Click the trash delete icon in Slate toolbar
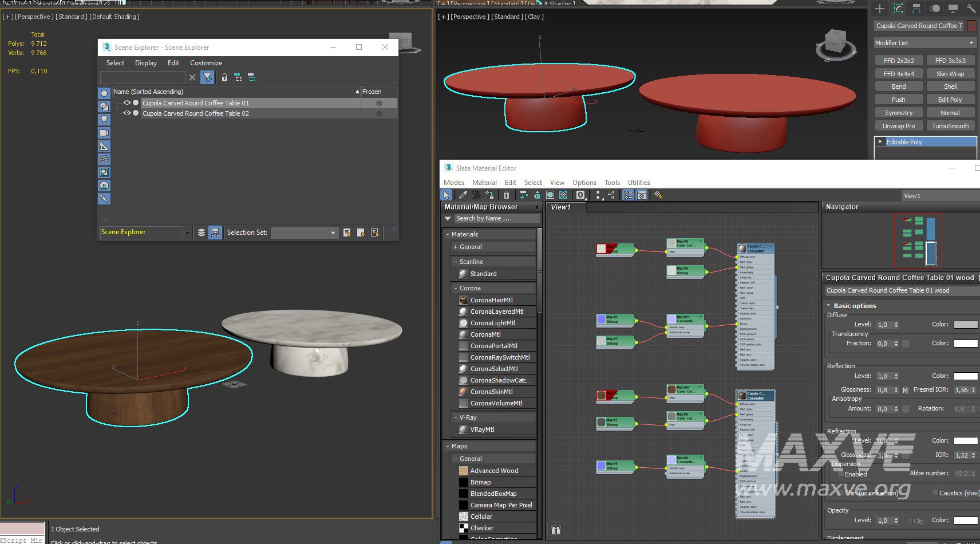 click(x=507, y=195)
